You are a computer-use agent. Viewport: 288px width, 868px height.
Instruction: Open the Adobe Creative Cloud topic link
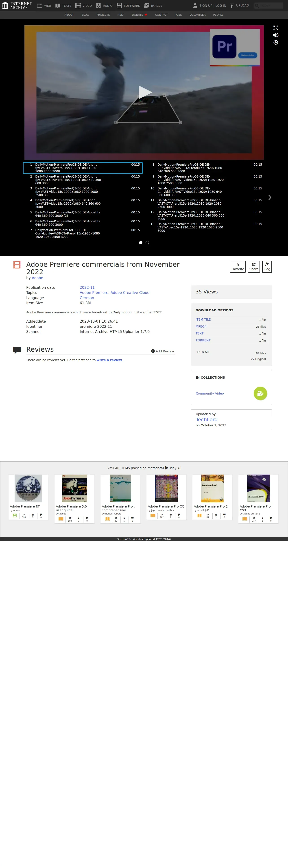130,293
